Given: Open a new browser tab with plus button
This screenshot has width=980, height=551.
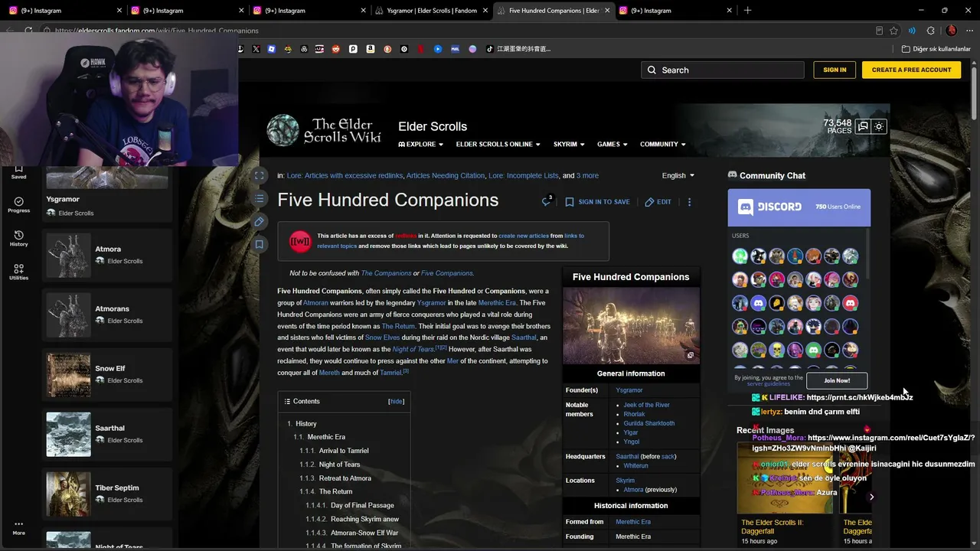Looking at the screenshot, I should [x=747, y=11].
